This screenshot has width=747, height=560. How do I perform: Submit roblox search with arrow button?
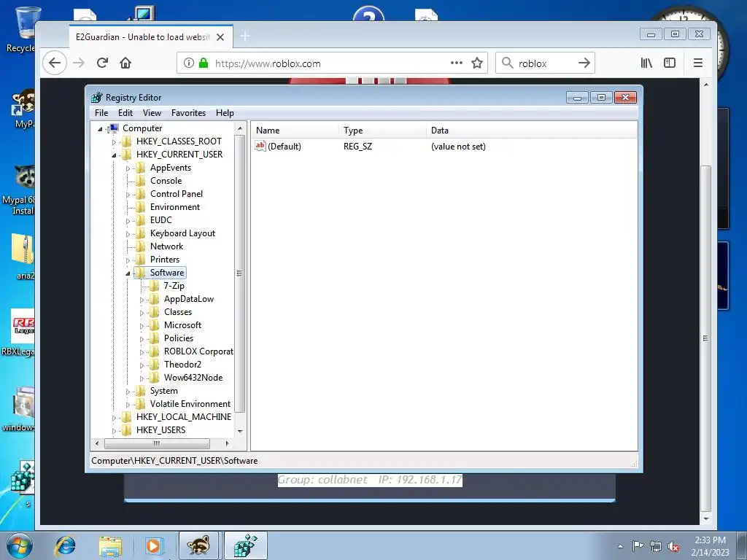(x=584, y=63)
